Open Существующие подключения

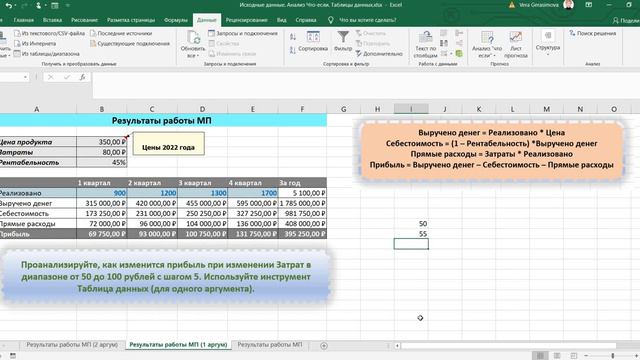click(x=129, y=43)
